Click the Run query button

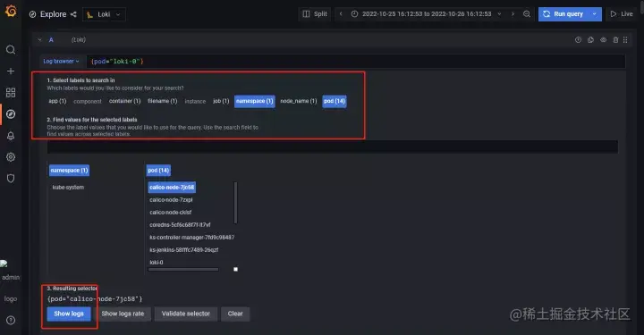tap(563, 14)
